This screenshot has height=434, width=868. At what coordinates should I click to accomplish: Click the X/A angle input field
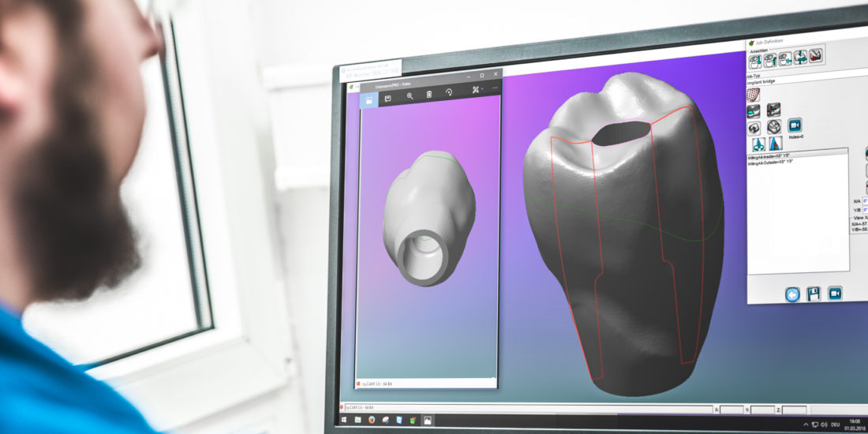pyautogui.click(x=865, y=201)
